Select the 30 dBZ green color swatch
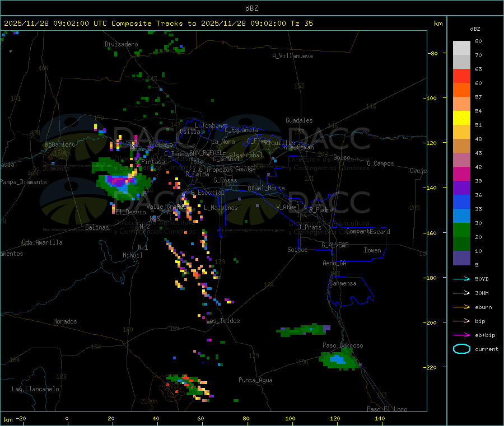This screenshot has width=504, height=426. (461, 230)
